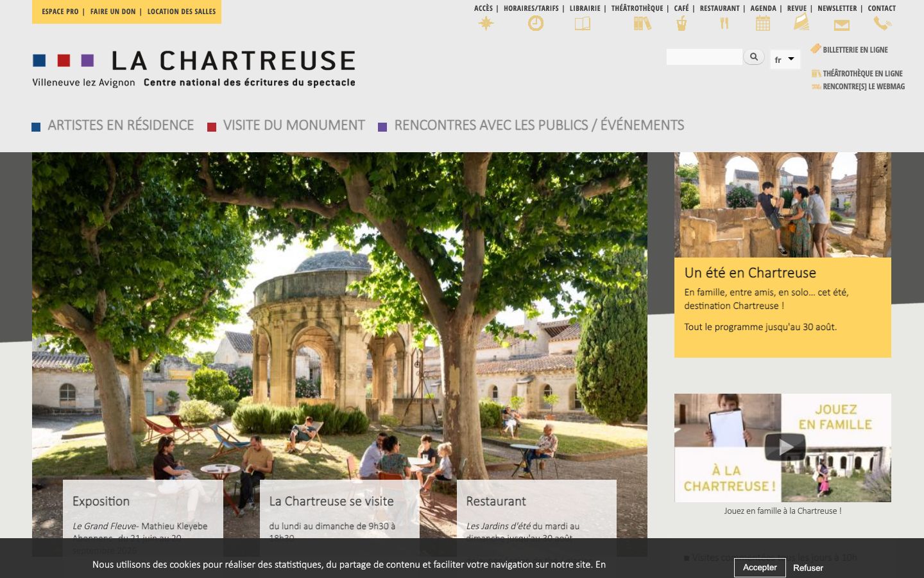Click the La Chartreuse logo
The width and height of the screenshot is (924, 578).
[x=194, y=69]
